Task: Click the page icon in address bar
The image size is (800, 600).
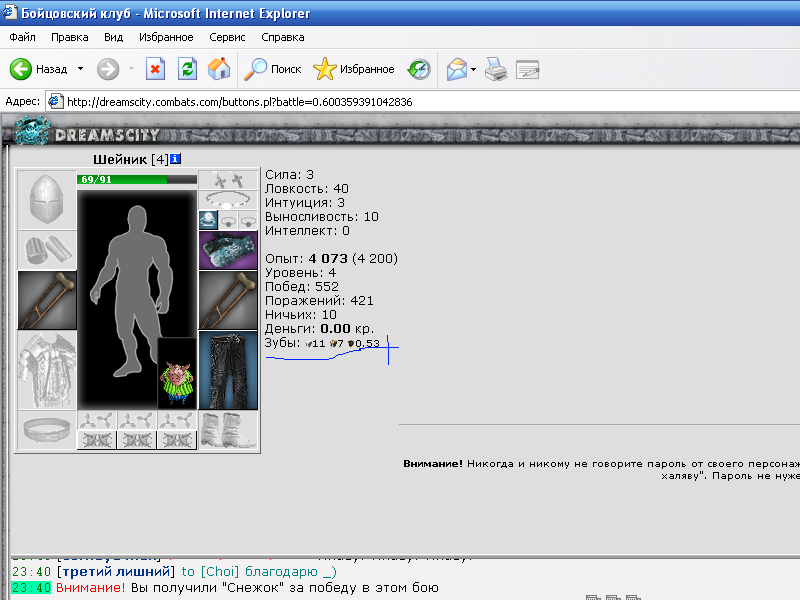Action: 56,102
